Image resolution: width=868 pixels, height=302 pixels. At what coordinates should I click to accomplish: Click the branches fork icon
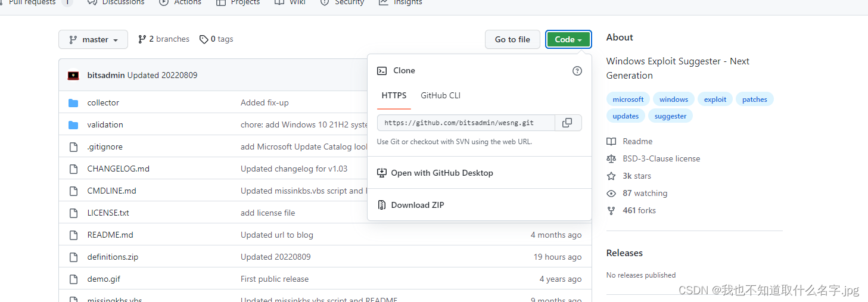point(142,39)
